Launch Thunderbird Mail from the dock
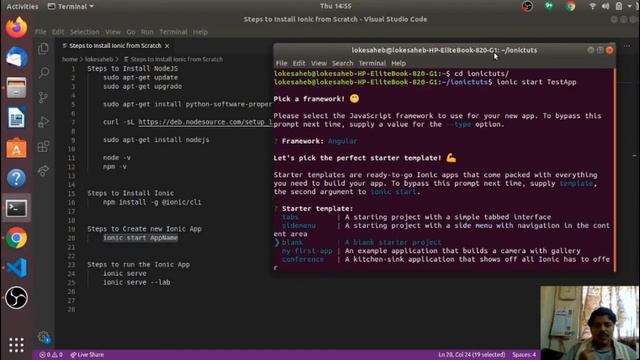Viewport: 640px width, 360px height. click(x=16, y=58)
